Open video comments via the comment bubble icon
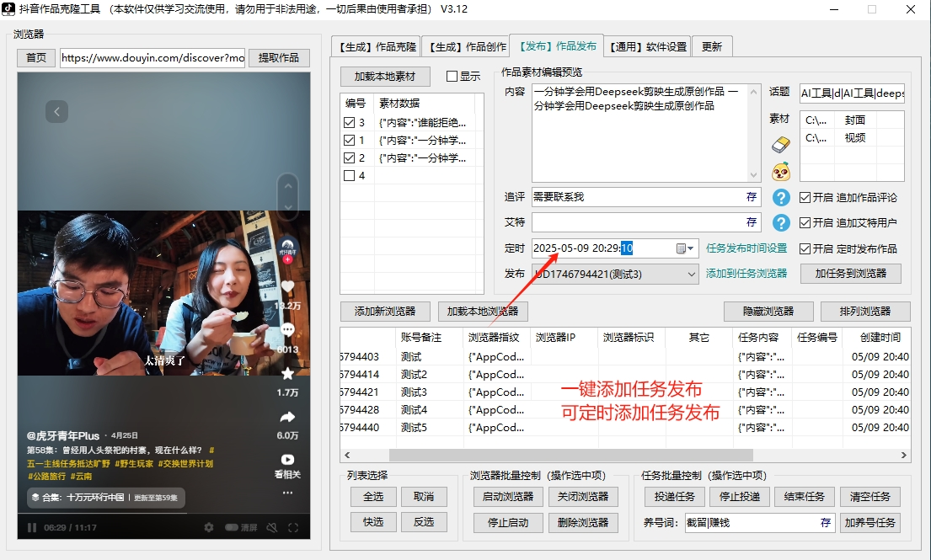931x560 pixels. (x=288, y=330)
